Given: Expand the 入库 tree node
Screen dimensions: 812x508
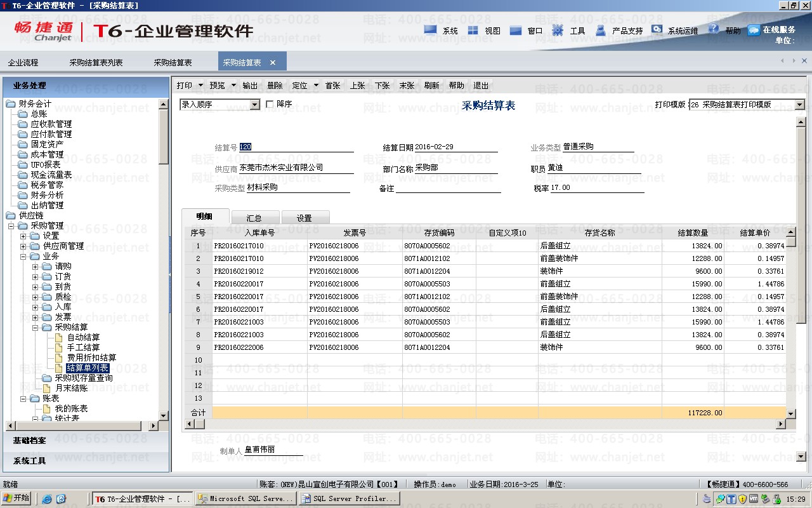Looking at the screenshot, I should 36,307.
